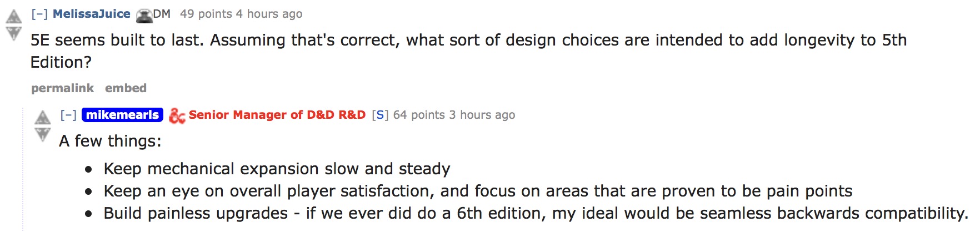Image resolution: width=980 pixels, height=232 pixels.
Task: Open the embed link under the comment
Action: [x=126, y=88]
